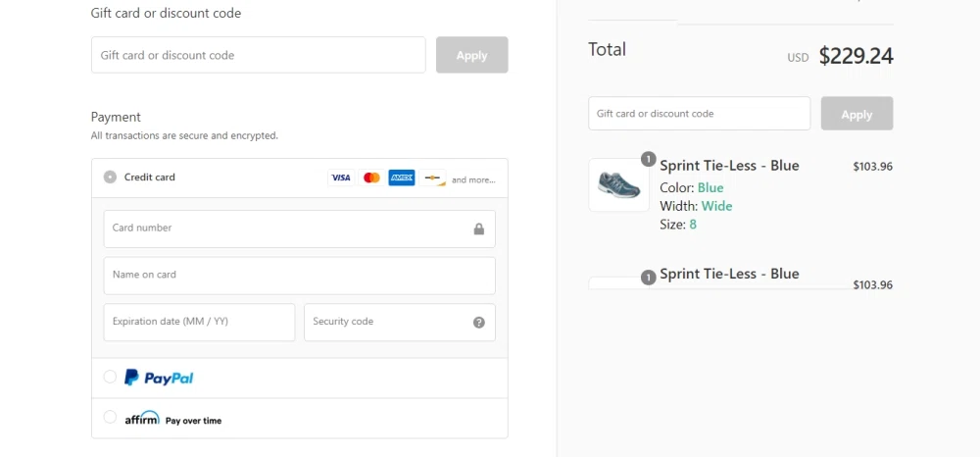Click Apply button beside left discount field
980x457 pixels.
click(472, 55)
